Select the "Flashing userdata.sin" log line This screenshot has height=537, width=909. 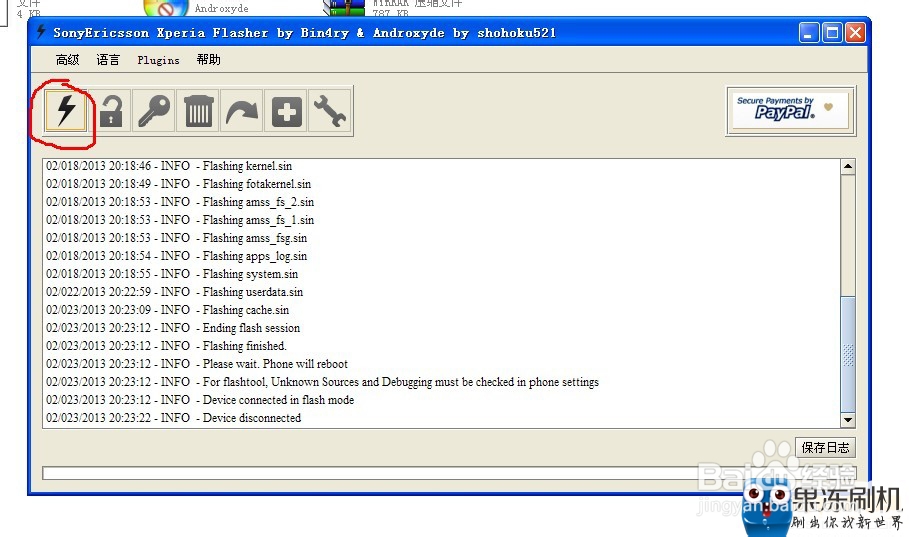[x=174, y=292]
